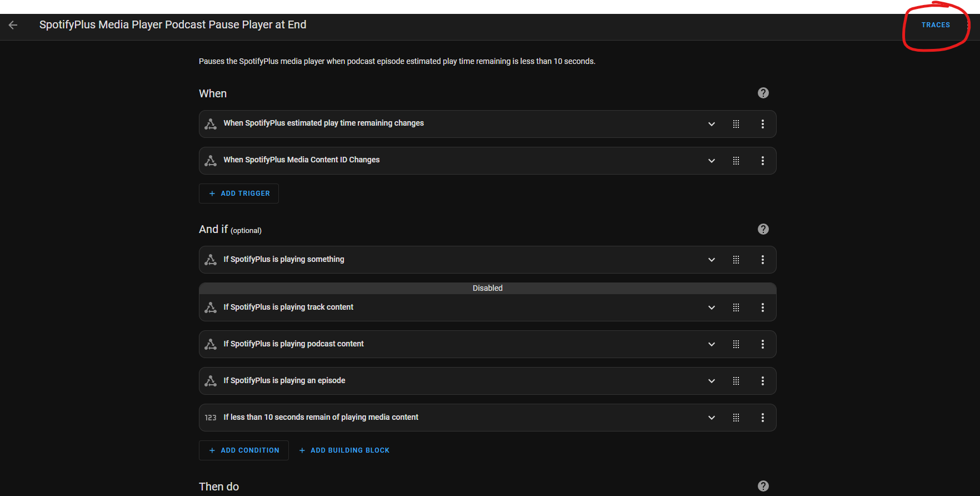Click state icon of 'playing something' condition
Viewport: 980px width, 496px height.
[211, 260]
